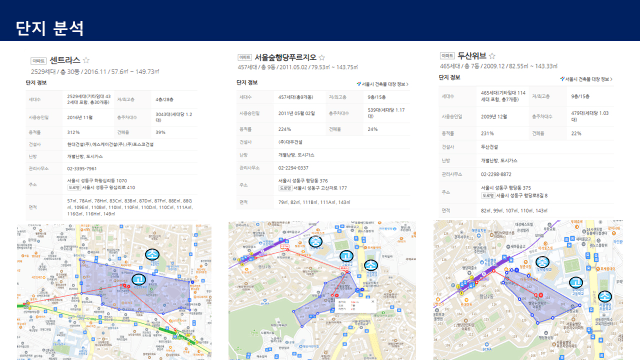Click the 아파트 tag before 센트라스 title

[38, 61]
